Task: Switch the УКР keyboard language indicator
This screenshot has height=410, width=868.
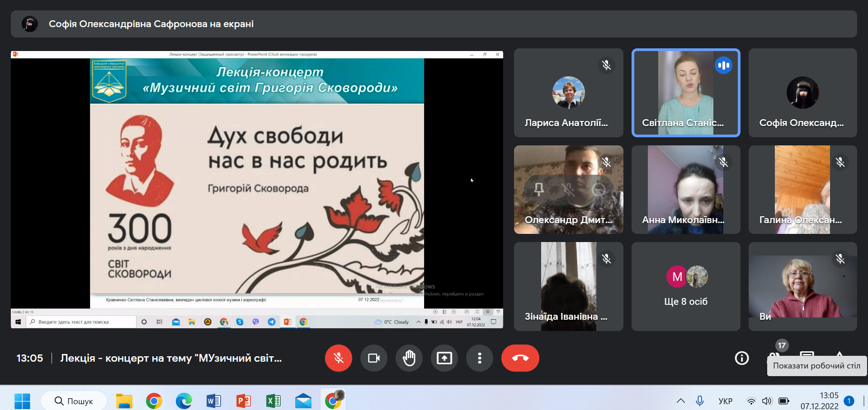Action: (x=725, y=401)
